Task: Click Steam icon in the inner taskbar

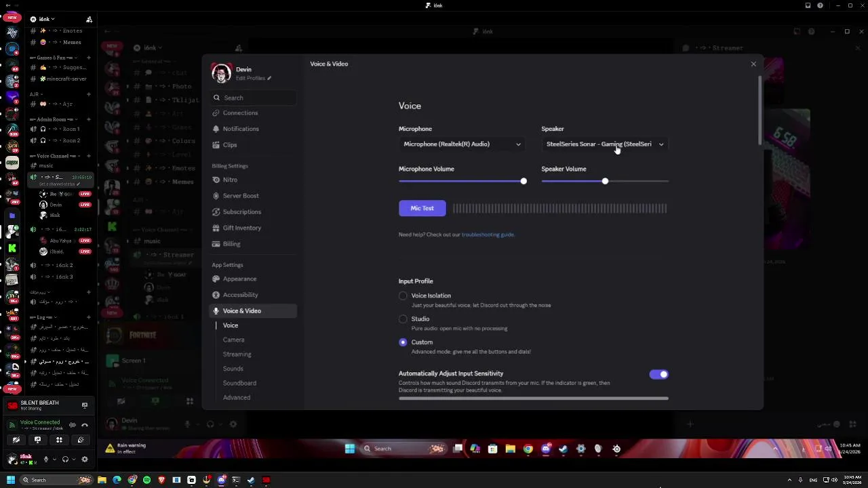Action: click(563, 449)
